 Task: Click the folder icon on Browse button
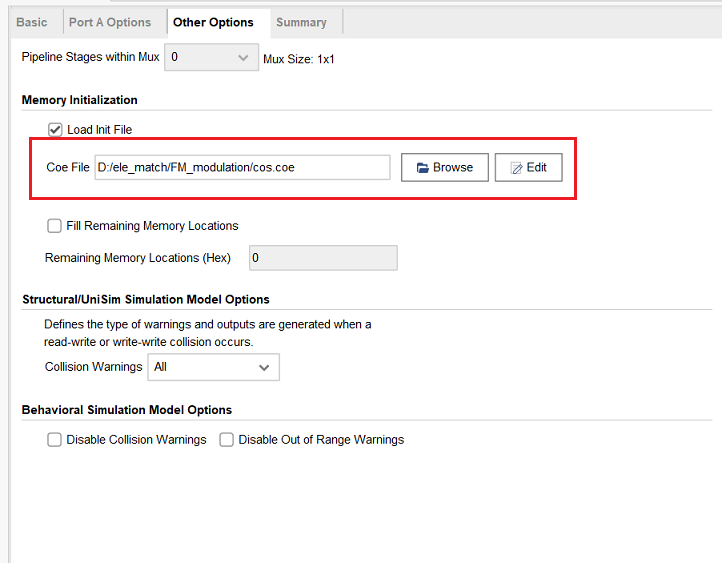422,168
